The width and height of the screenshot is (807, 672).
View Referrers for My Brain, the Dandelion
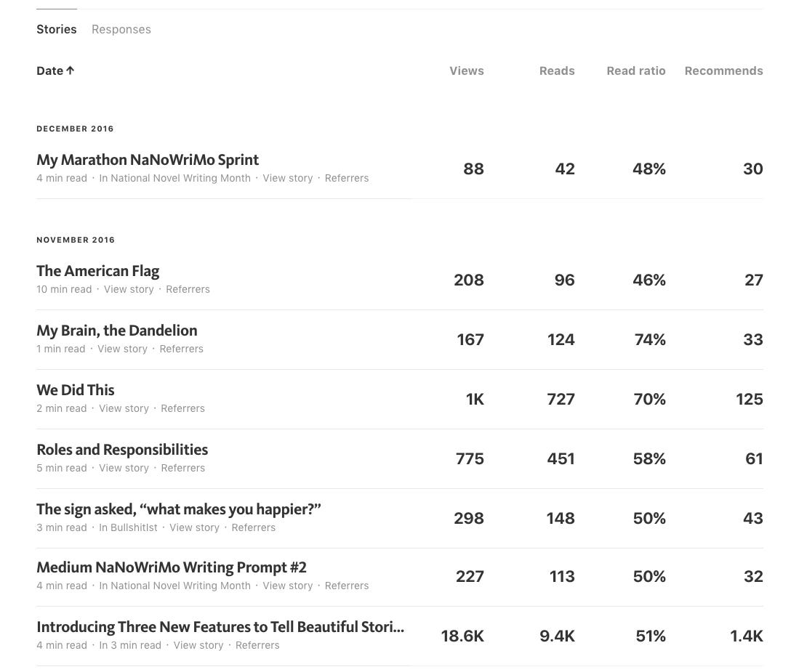pos(182,349)
